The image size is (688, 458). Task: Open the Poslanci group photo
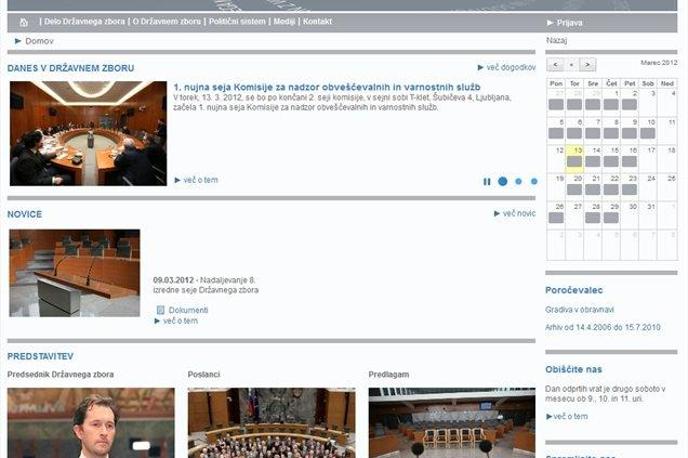click(272, 423)
